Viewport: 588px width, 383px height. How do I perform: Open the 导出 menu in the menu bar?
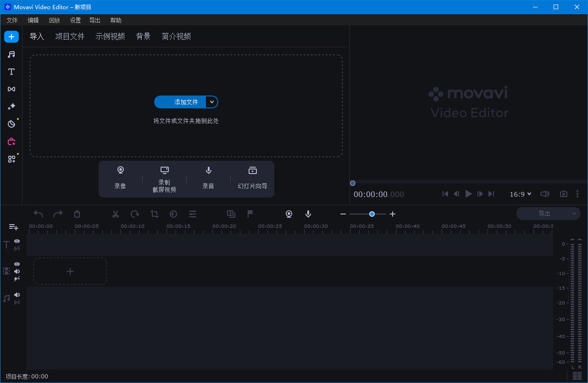(95, 20)
